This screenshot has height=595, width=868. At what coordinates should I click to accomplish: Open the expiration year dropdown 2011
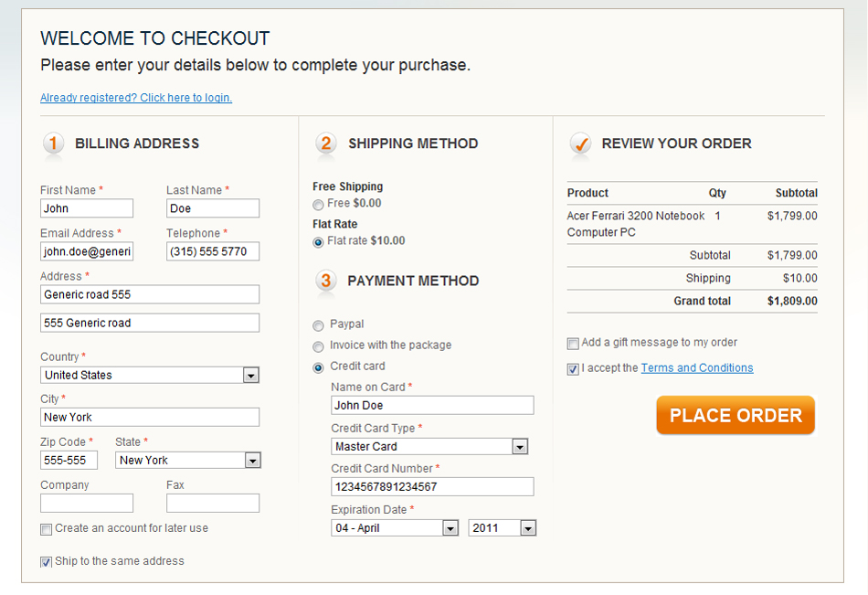pyautogui.click(x=503, y=528)
